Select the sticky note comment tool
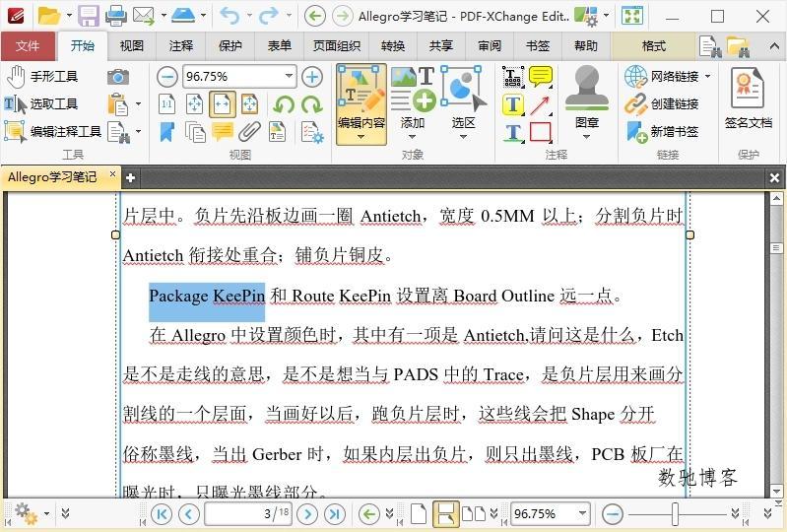Image resolution: width=787 pixels, height=532 pixels. pyautogui.click(x=540, y=77)
